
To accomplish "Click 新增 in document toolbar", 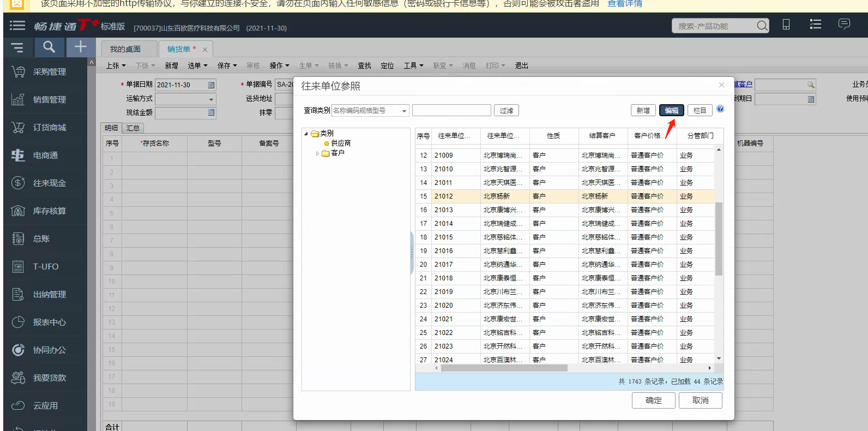I will (171, 65).
